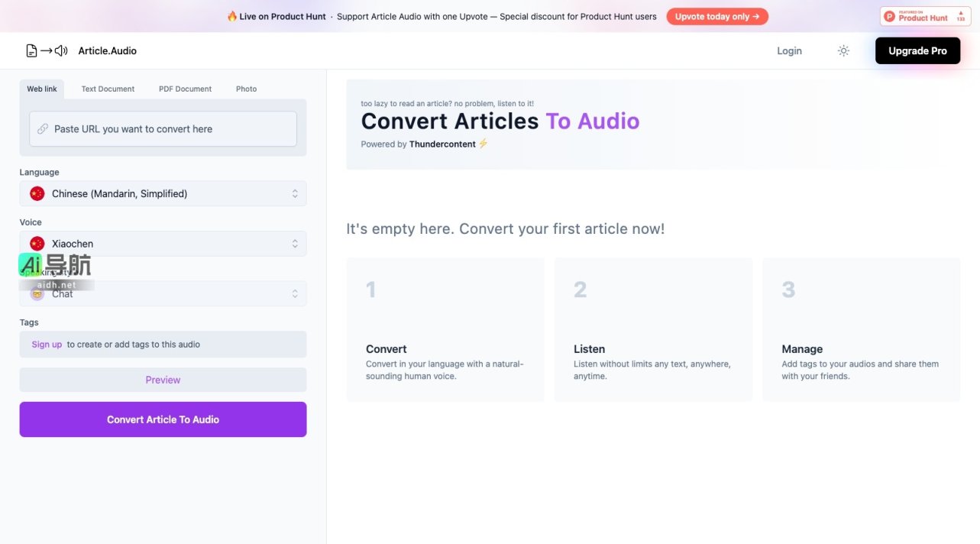Focus the Paste URL input field
The width and height of the screenshot is (980, 544).
click(171, 129)
